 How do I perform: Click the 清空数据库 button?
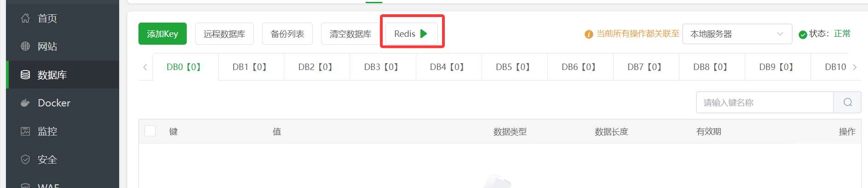click(x=351, y=34)
